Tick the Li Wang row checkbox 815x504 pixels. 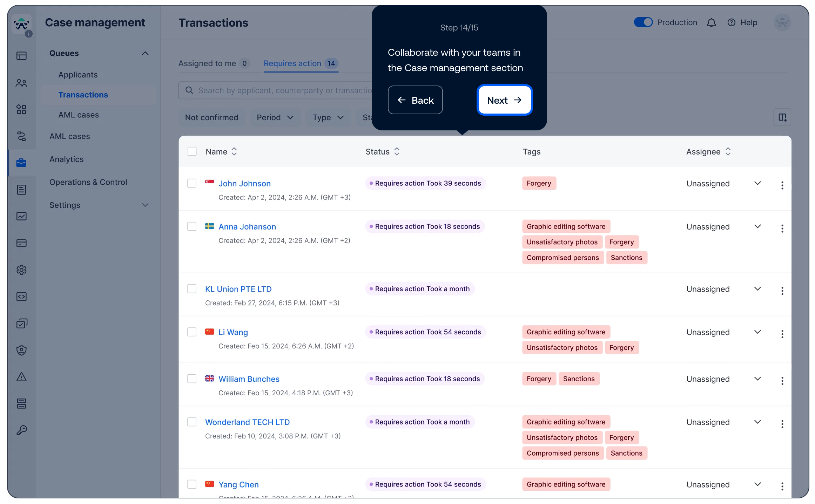pos(192,332)
